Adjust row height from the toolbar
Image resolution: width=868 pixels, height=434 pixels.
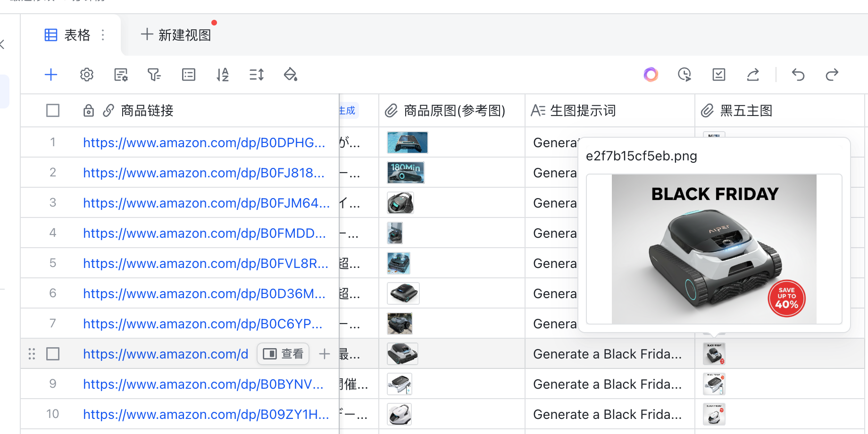(257, 75)
